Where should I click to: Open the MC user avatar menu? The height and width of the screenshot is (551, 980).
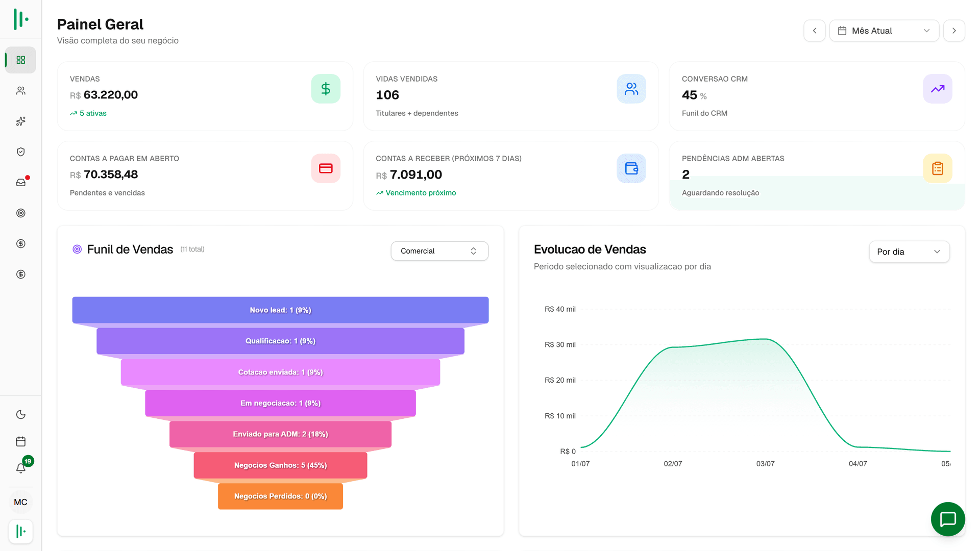[x=20, y=502]
